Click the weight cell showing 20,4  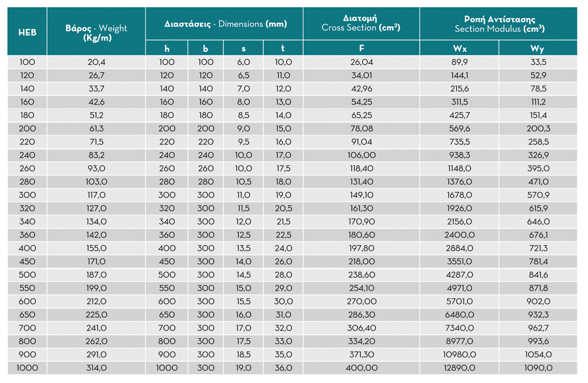pos(96,62)
